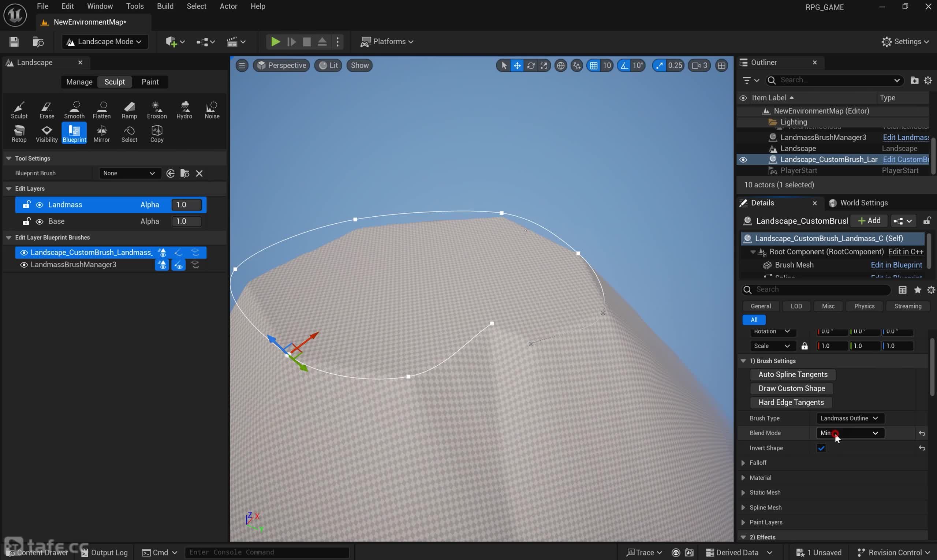Open Outliner settings gear
The height and width of the screenshot is (560, 937).
(927, 81)
